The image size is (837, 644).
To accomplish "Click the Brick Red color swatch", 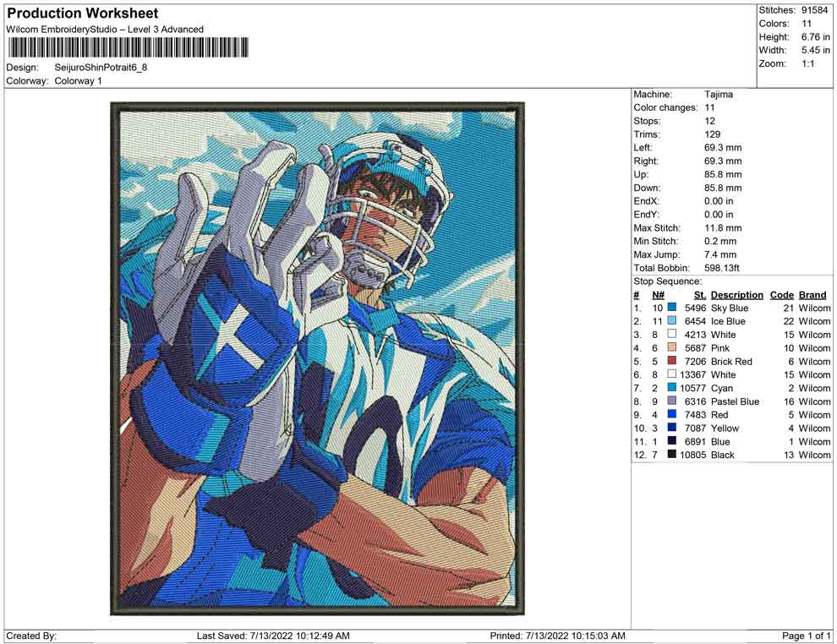I will (x=672, y=361).
